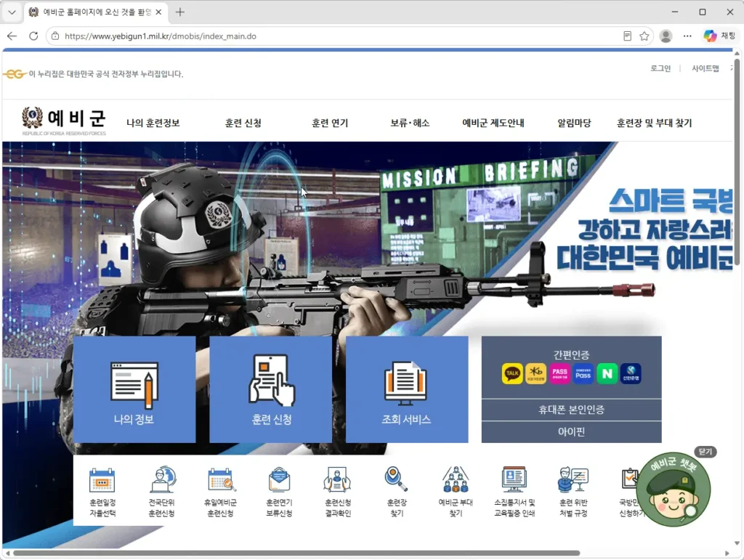This screenshot has width=744, height=560.
Task: Click the 로그인 link
Action: tap(660, 69)
